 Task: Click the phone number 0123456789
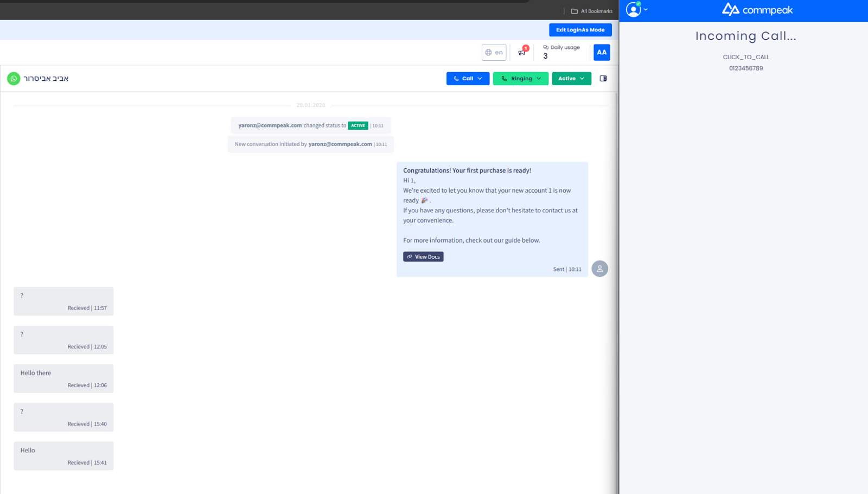coord(746,68)
